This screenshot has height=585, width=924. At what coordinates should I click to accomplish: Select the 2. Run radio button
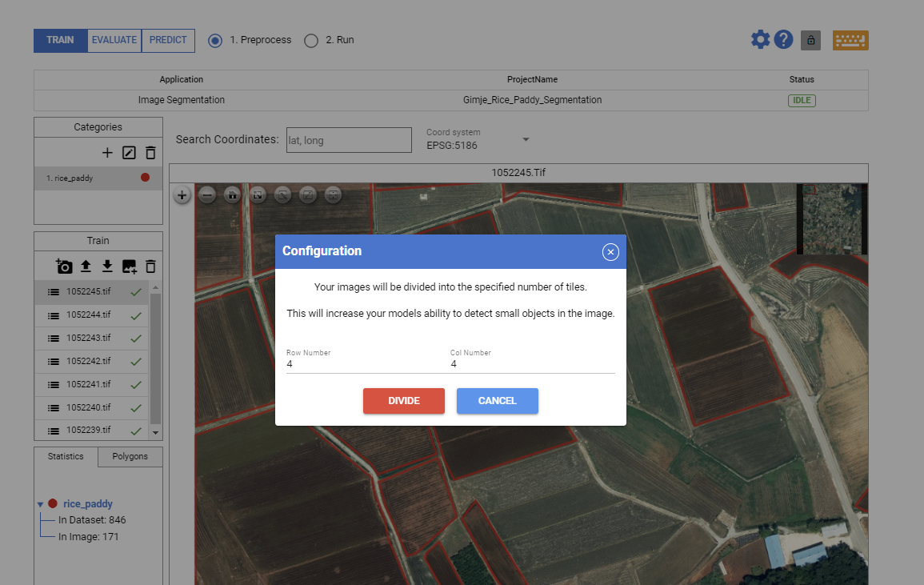pos(311,39)
